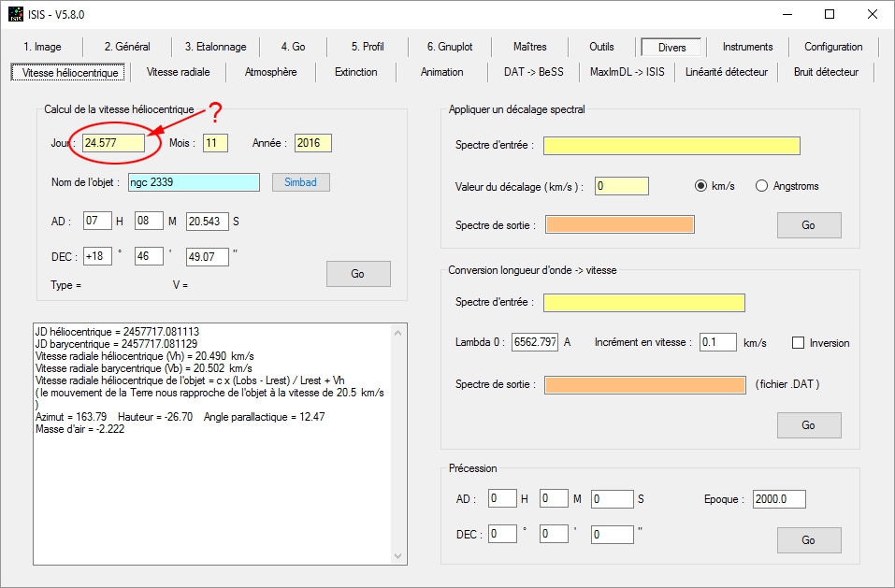Enable the Inversion checkbox

(798, 343)
